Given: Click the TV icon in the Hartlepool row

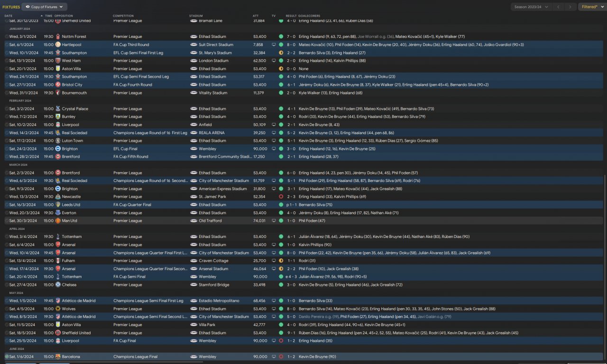Looking at the screenshot, I should [x=274, y=45].
